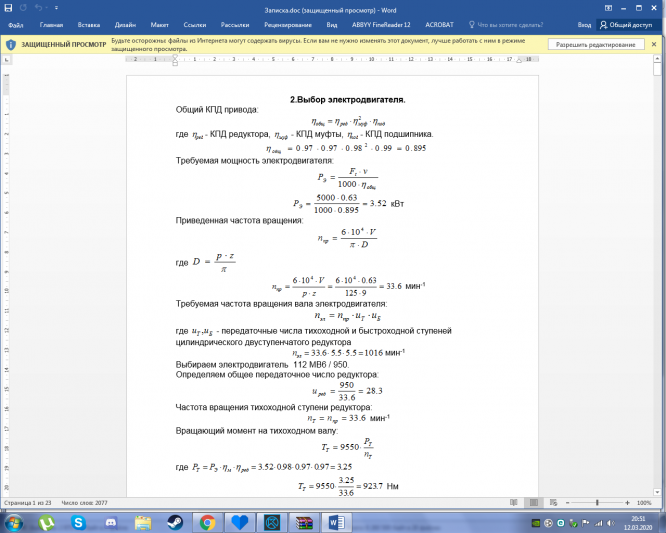Screen dimensions: 666x533
Task: Open the Ribbon Display Options button
Action: [x=608, y=8]
